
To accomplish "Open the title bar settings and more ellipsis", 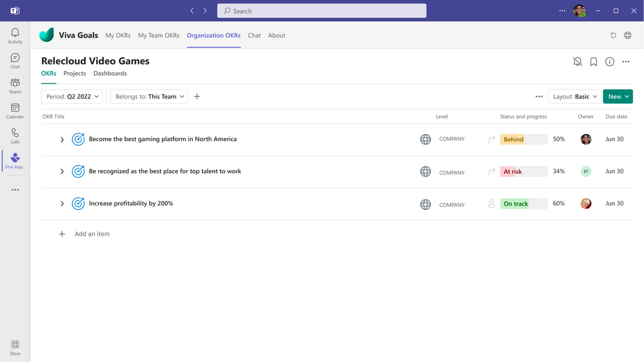I will (x=562, y=11).
